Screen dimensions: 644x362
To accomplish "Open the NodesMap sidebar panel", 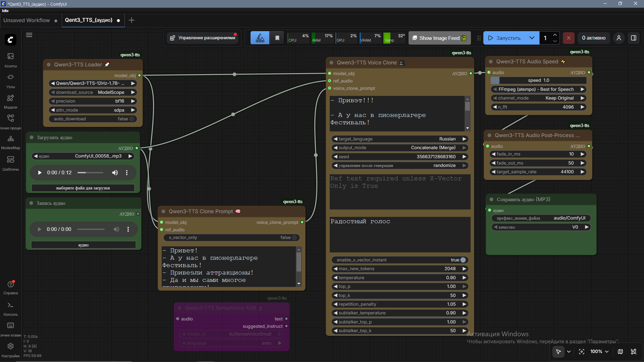I will coord(10,142).
